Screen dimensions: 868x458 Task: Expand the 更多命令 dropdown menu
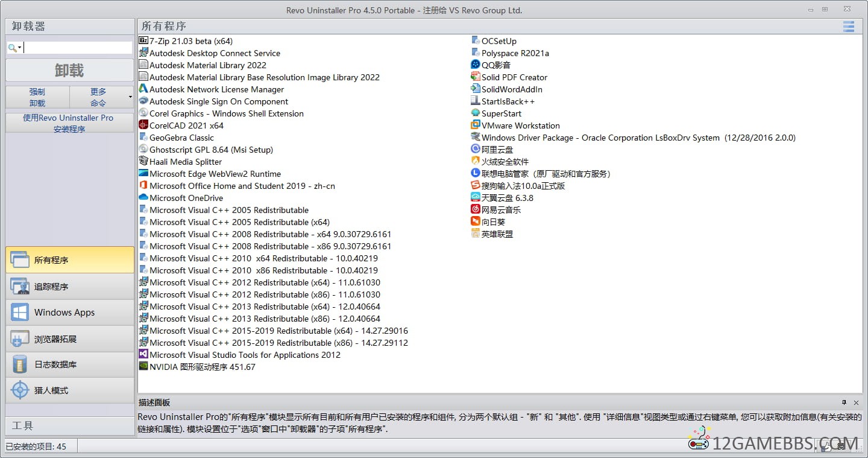click(130, 97)
